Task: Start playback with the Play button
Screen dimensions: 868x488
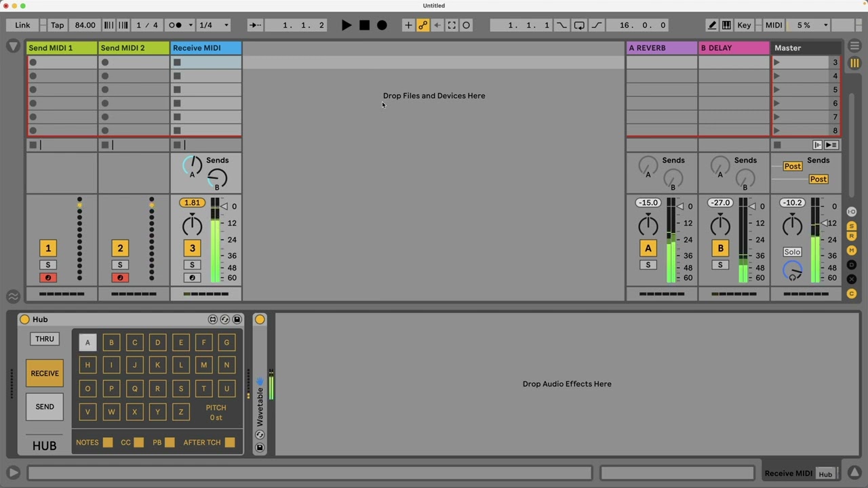Action: [x=347, y=25]
